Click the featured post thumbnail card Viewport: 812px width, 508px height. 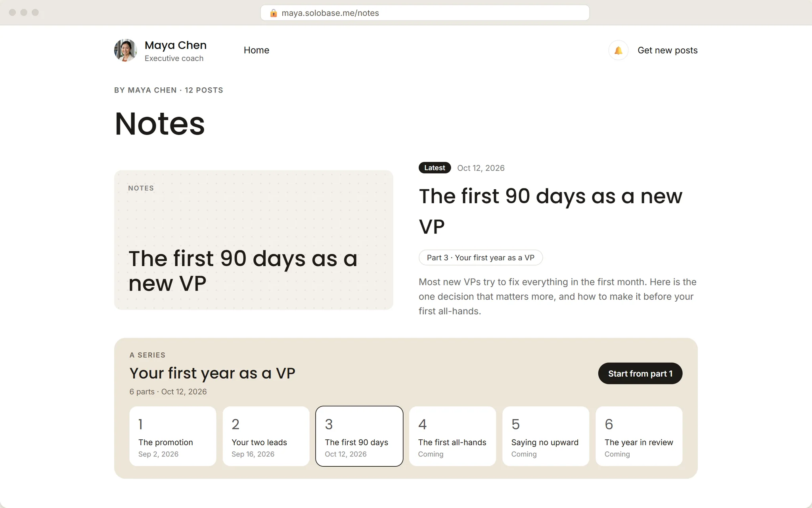(x=254, y=240)
